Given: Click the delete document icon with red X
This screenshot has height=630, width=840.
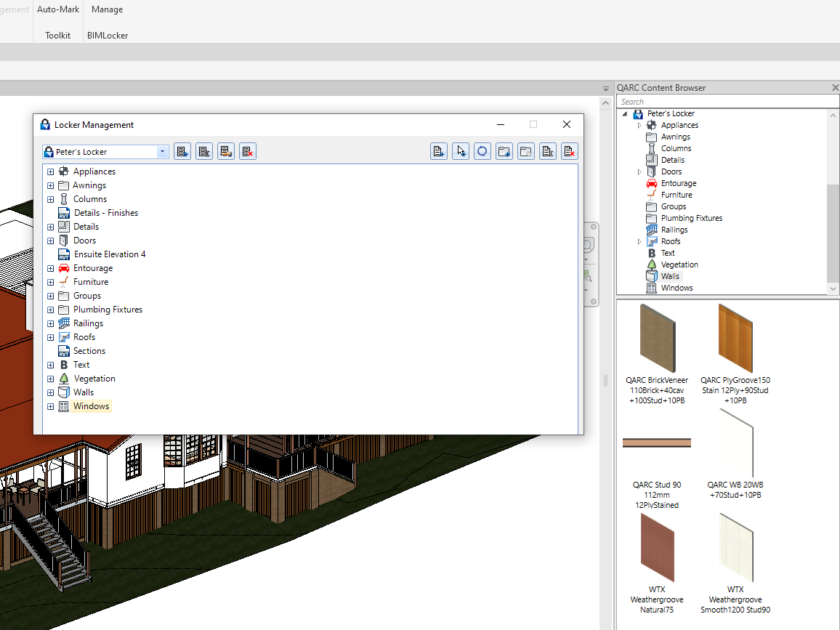Looking at the screenshot, I should pos(568,151).
